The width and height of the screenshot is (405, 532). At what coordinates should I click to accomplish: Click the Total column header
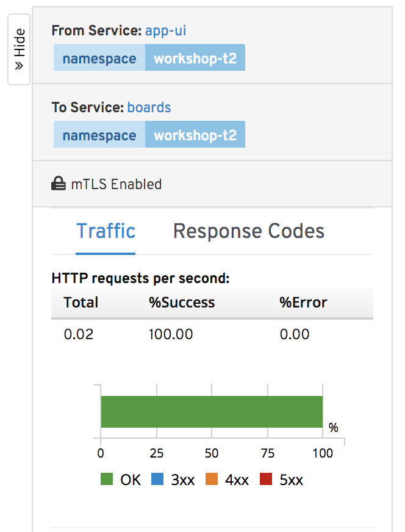(x=81, y=303)
